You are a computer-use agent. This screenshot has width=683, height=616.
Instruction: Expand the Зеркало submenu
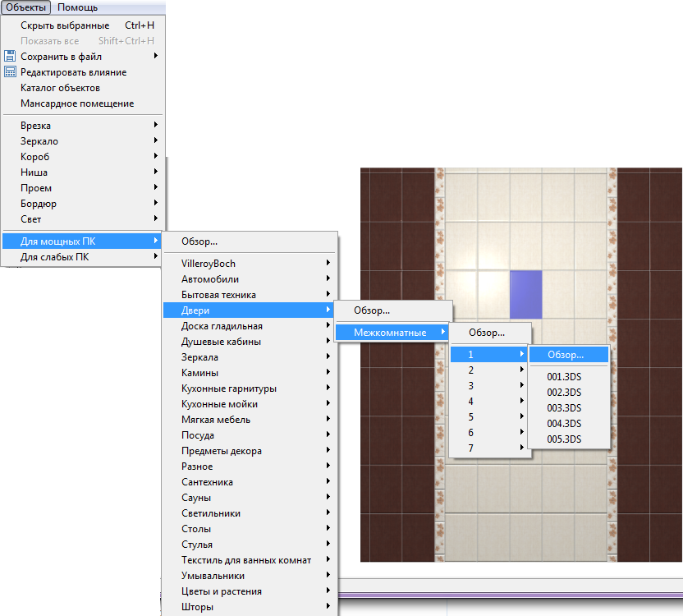[x=82, y=140]
